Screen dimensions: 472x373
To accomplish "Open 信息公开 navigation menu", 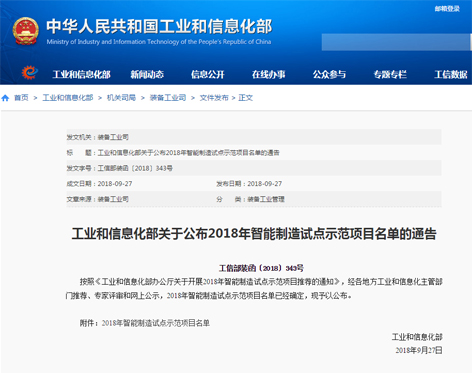I will [x=207, y=74].
